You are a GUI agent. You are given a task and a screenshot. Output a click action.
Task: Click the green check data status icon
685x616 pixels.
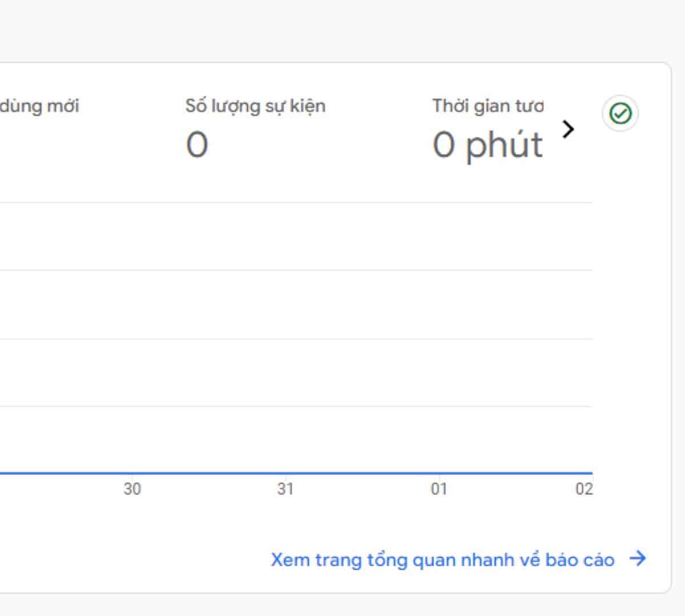[620, 114]
